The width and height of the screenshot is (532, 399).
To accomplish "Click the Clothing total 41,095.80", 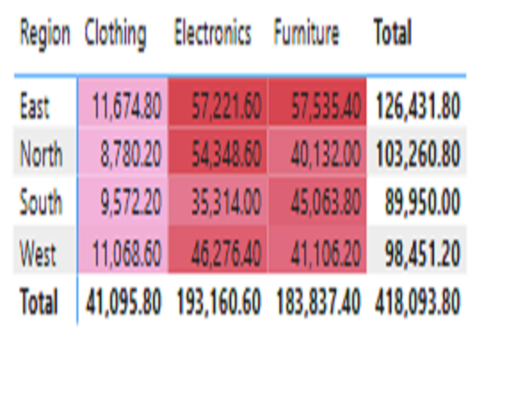I will pyautogui.click(x=123, y=301).
